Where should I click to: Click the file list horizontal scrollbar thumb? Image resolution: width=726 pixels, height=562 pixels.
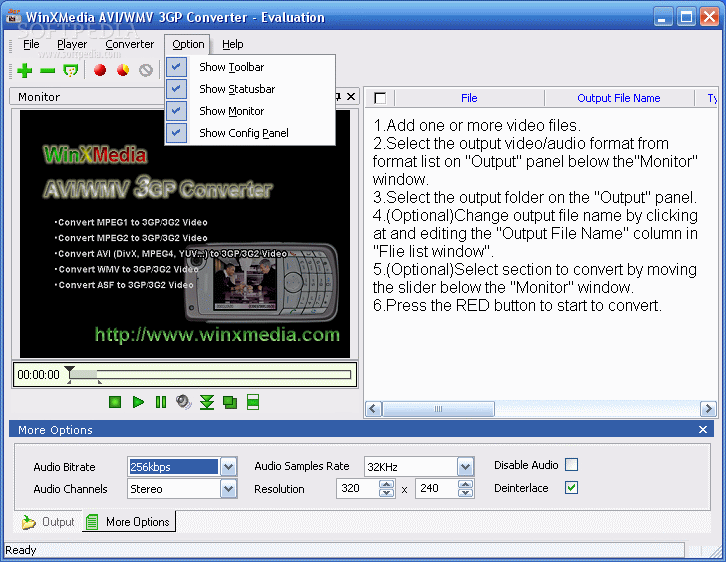438,409
